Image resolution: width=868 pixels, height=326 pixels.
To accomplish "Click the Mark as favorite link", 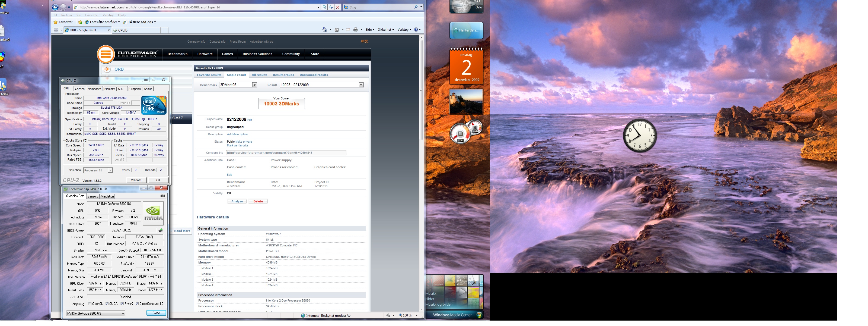I will click(x=238, y=146).
